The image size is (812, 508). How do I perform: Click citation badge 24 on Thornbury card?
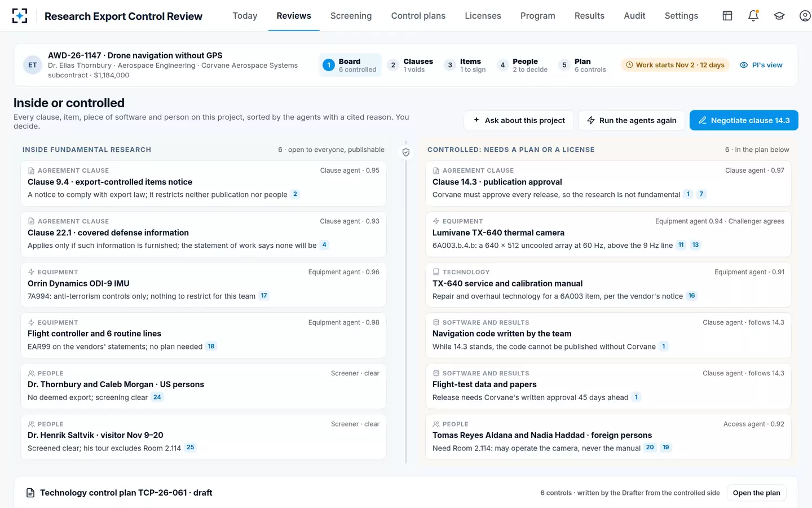tap(157, 397)
